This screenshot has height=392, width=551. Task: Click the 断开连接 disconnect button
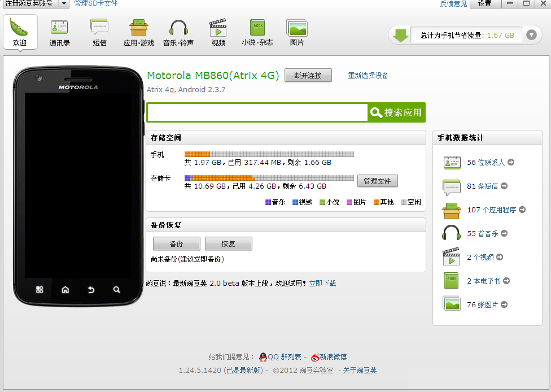(308, 75)
